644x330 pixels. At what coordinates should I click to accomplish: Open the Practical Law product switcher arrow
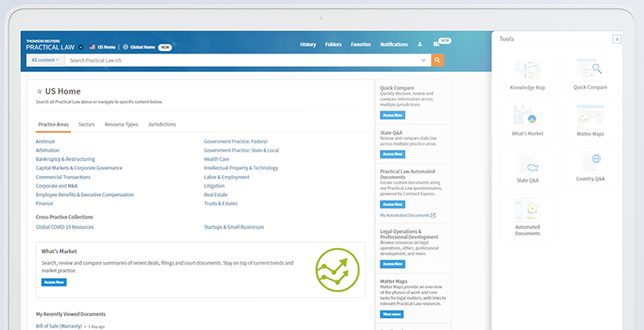pyautogui.click(x=80, y=47)
